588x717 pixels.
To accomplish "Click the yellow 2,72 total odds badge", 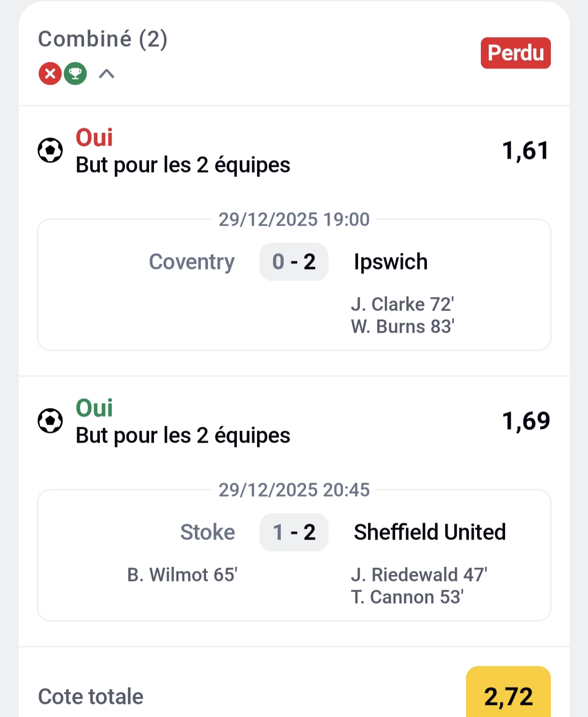I will click(x=508, y=694).
